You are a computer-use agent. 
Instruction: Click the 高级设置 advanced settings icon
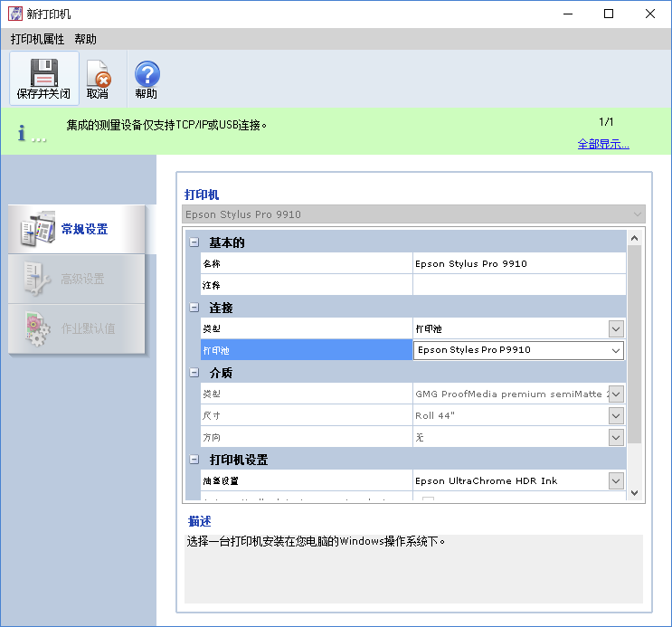[x=38, y=280]
